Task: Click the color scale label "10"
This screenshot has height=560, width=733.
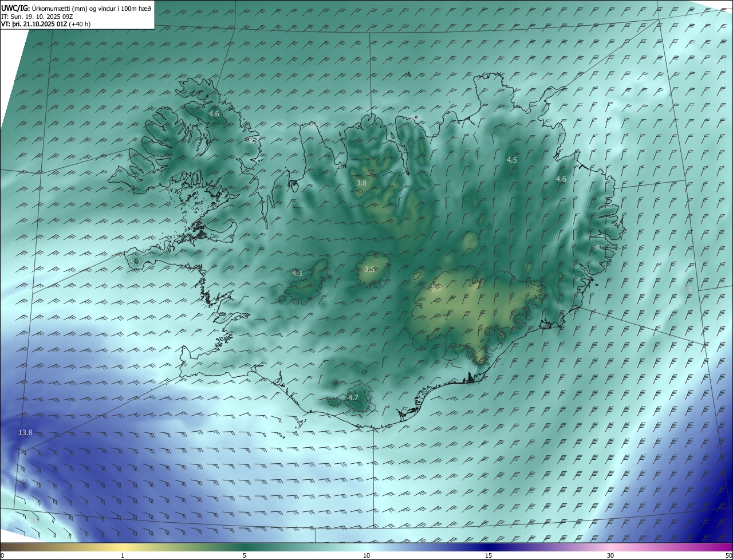Action: click(366, 555)
